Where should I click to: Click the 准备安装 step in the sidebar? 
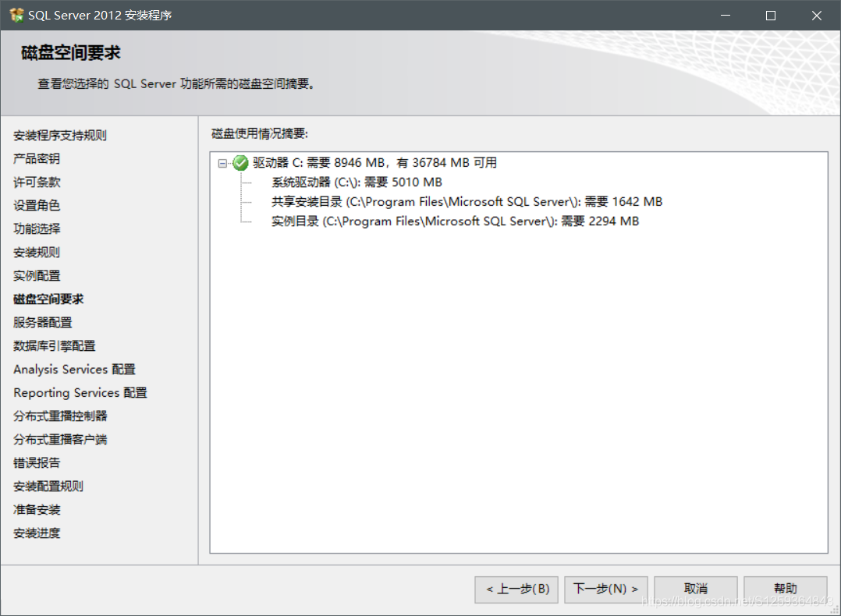coord(37,510)
